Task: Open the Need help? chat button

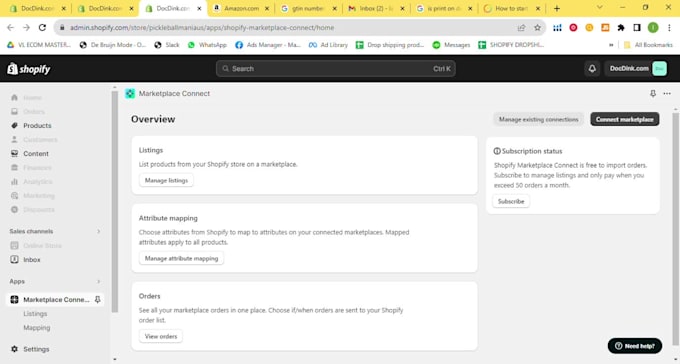Action: (635, 346)
